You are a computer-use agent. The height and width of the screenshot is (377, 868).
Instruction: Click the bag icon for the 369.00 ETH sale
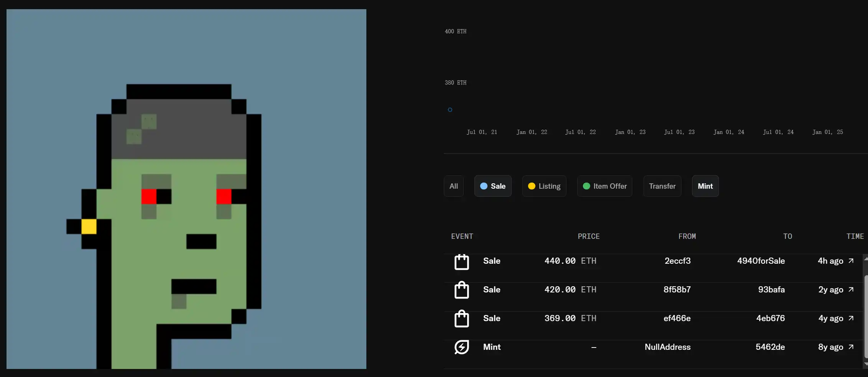tap(462, 319)
